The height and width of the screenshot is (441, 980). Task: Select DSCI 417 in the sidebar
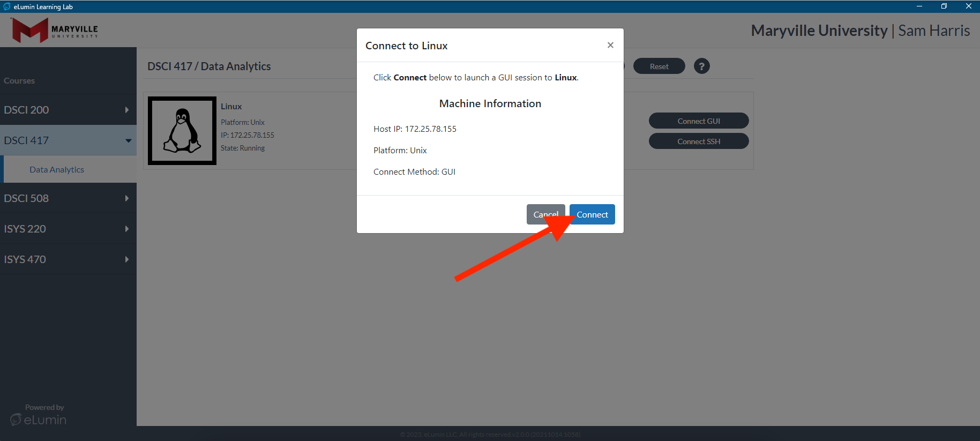point(68,140)
